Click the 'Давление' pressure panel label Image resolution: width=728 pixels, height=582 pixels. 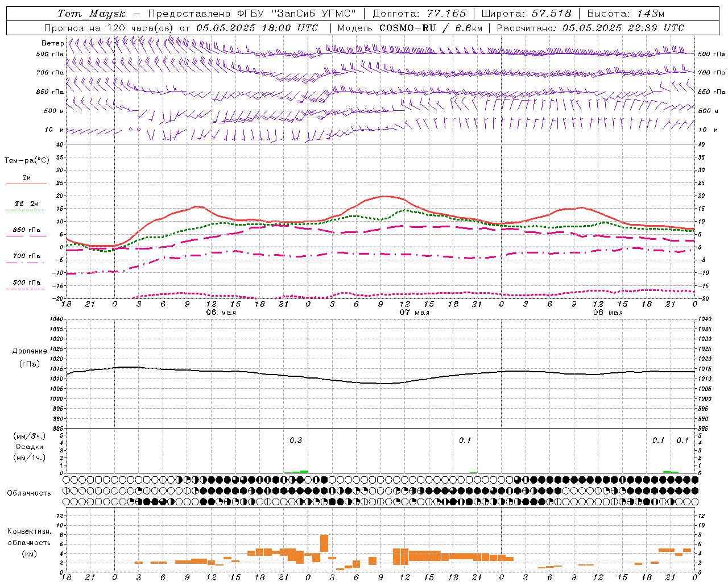30,351
